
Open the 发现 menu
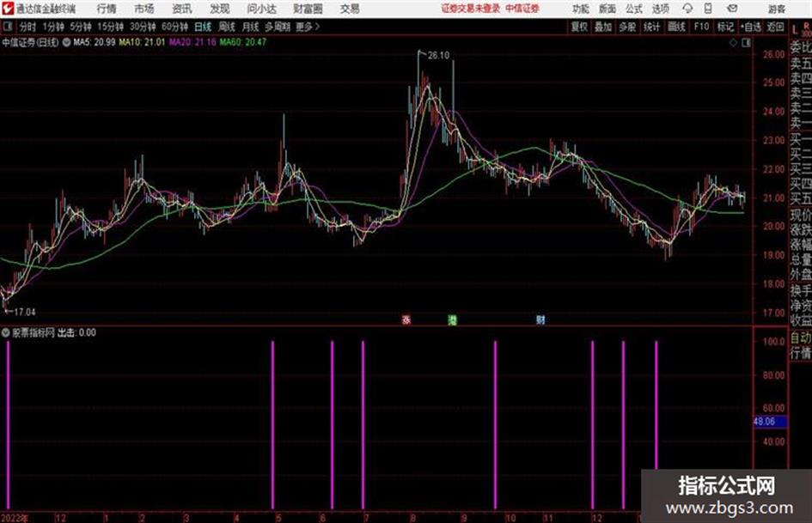click(220, 9)
